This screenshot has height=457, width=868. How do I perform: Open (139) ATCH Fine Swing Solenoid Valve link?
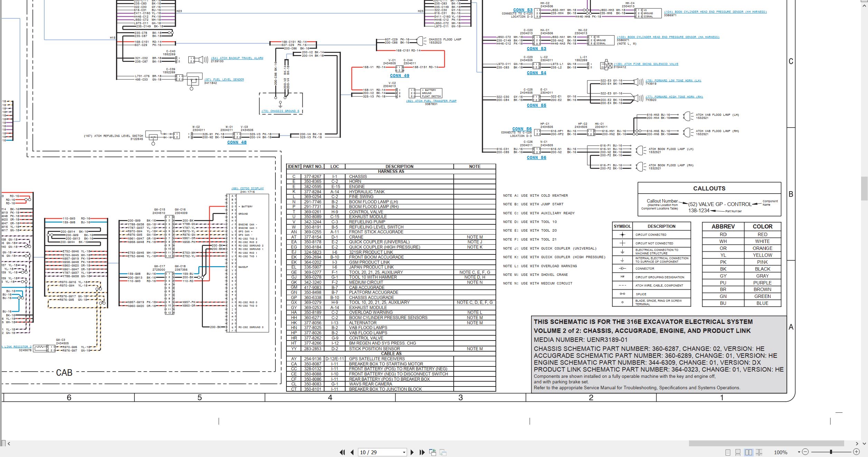pos(646,64)
